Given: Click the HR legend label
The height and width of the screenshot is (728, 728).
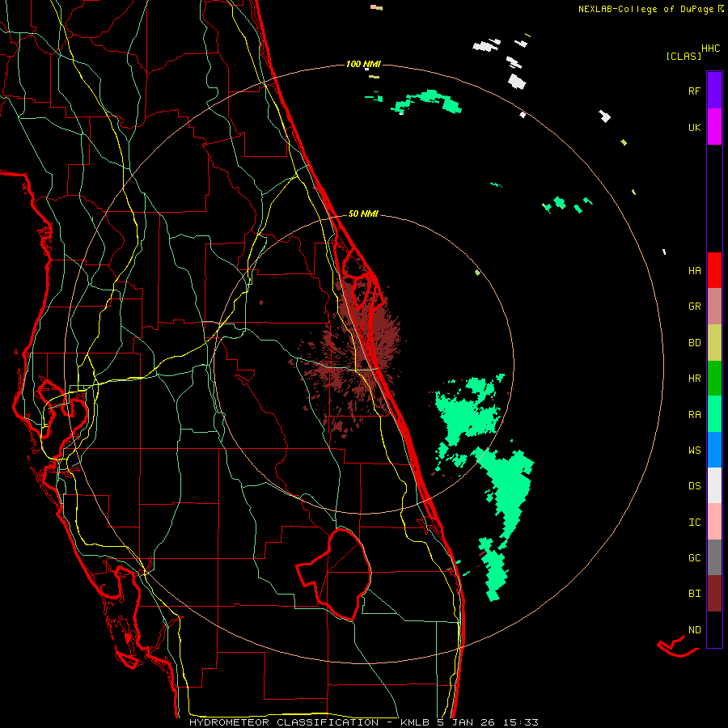Looking at the screenshot, I should [694, 379].
